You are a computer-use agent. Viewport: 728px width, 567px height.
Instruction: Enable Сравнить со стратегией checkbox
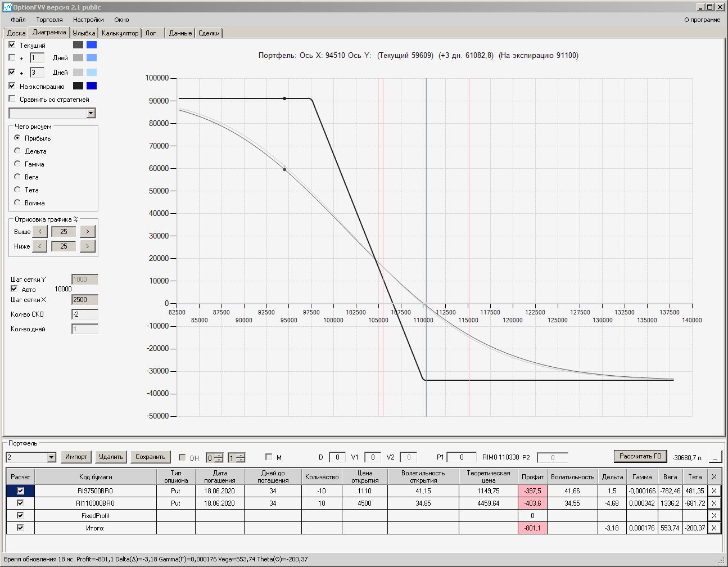coord(12,99)
